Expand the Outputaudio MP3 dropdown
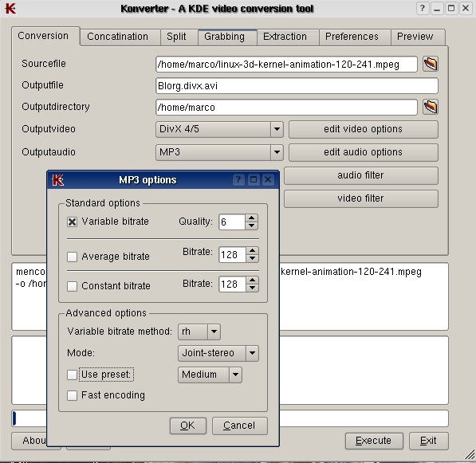 [x=219, y=152]
